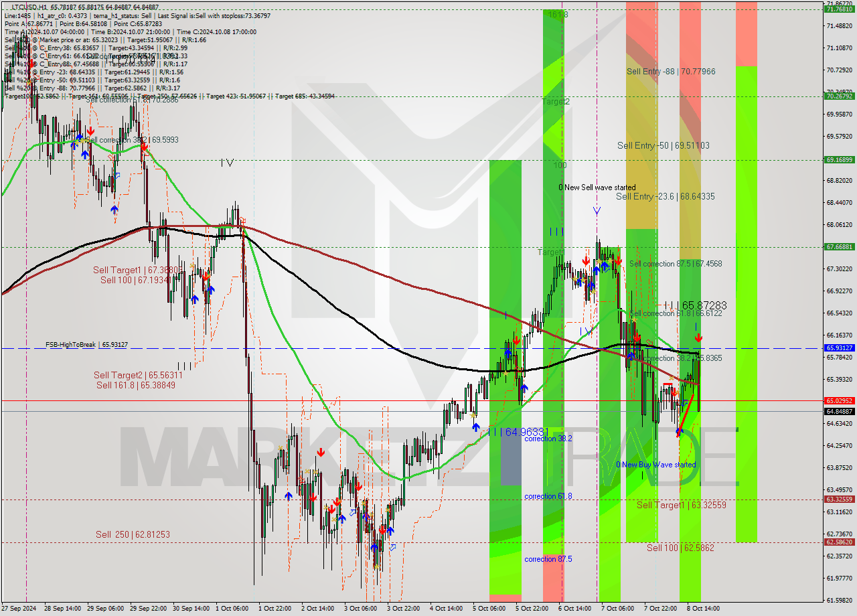Screen dimensions: 857x616
Task: Click the red 65.02952 price axis marker
Action: 840,400
